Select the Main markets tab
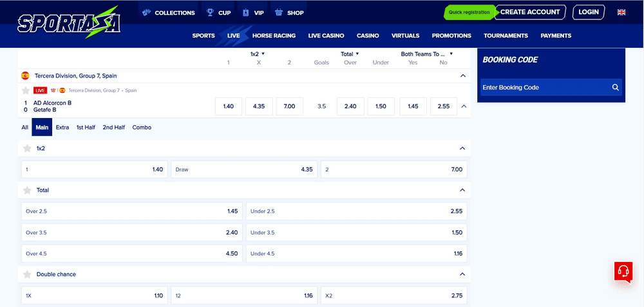644x307 pixels. point(42,127)
